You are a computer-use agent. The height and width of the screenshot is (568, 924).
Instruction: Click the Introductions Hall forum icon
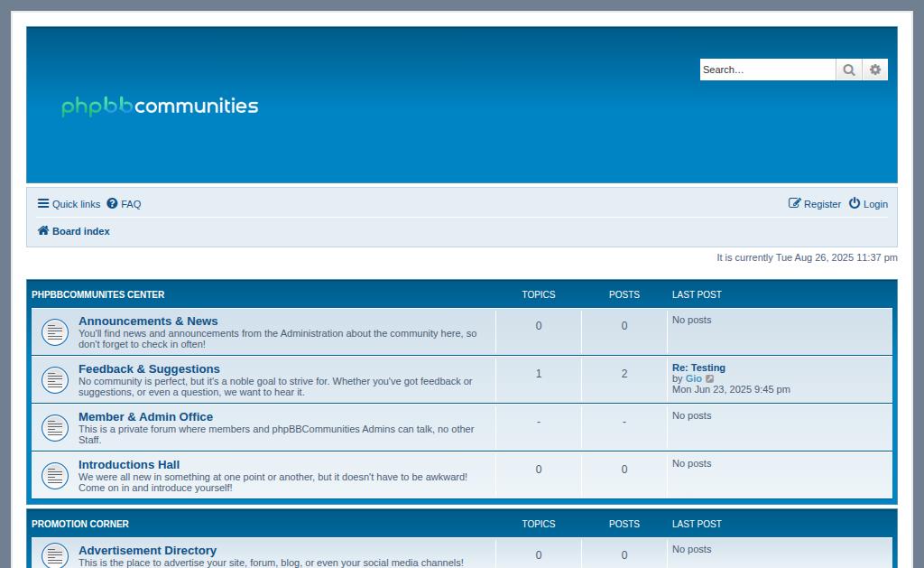point(55,476)
